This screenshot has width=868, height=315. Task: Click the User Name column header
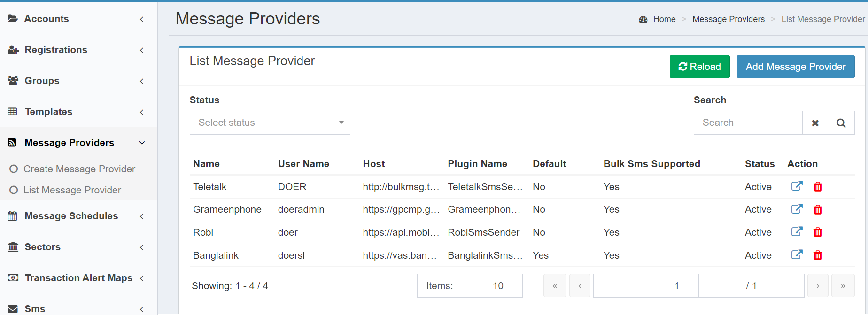point(303,164)
